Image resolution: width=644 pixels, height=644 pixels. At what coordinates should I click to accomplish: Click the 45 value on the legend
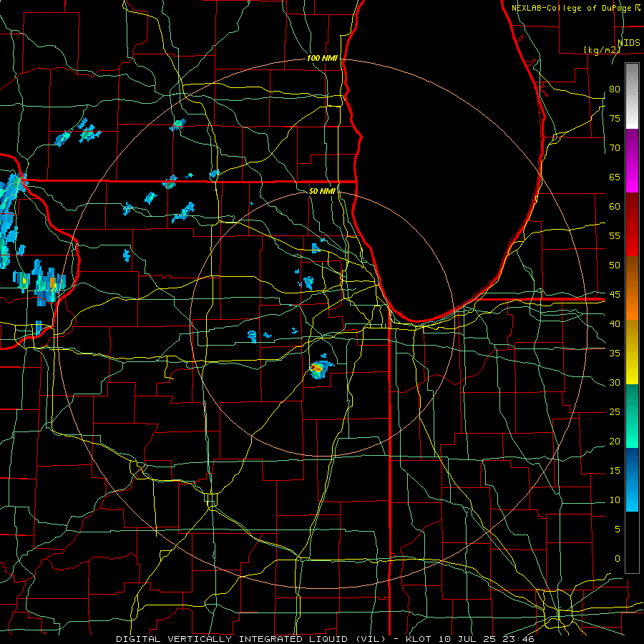[x=615, y=295]
